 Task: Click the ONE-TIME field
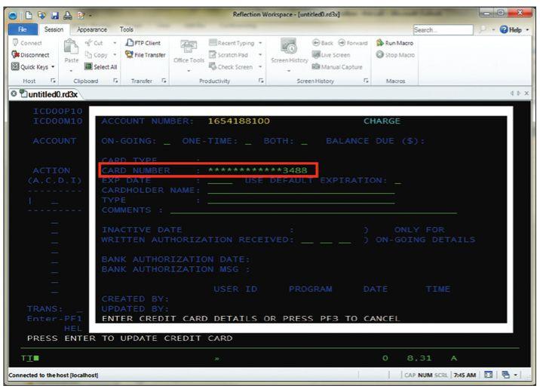tap(248, 142)
